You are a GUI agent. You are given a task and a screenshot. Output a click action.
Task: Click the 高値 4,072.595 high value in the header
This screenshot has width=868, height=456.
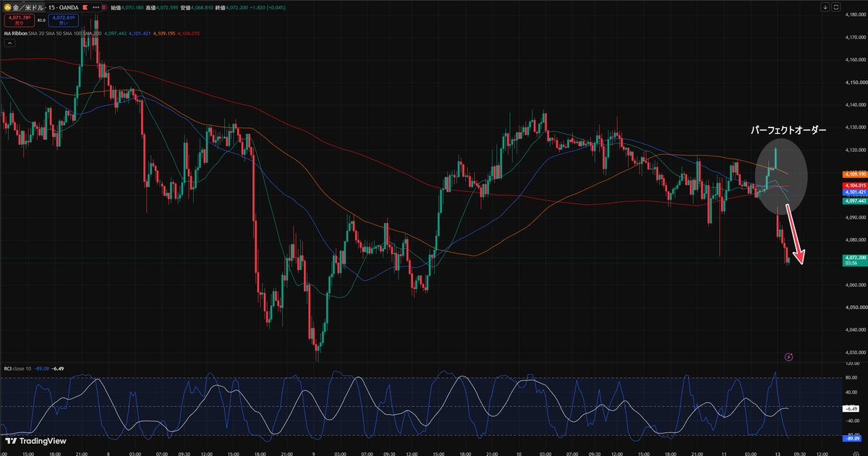tap(162, 7)
